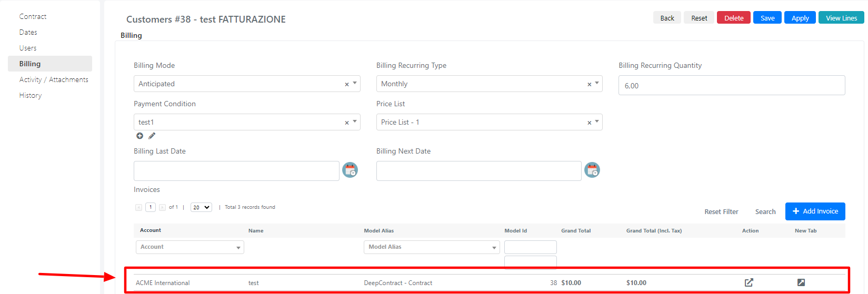Expand the Billing Mode dropdown

coord(355,83)
